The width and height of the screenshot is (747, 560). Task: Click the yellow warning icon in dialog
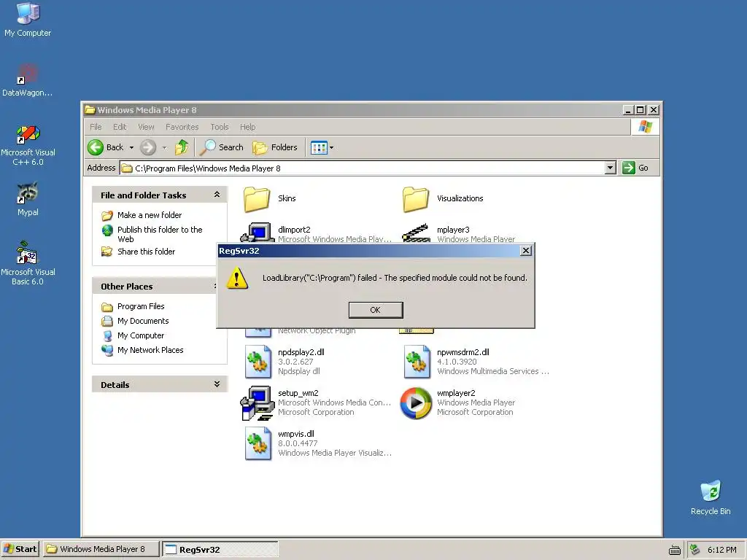(x=237, y=278)
